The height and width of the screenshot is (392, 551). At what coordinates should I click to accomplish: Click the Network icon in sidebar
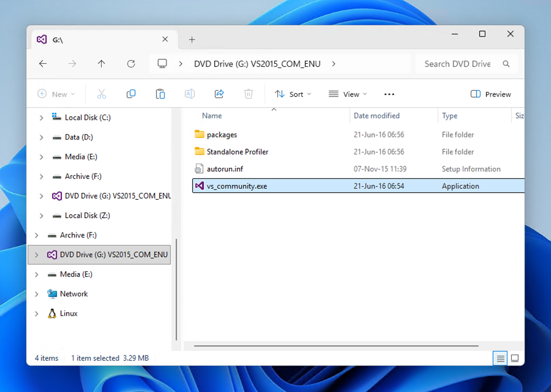point(52,294)
